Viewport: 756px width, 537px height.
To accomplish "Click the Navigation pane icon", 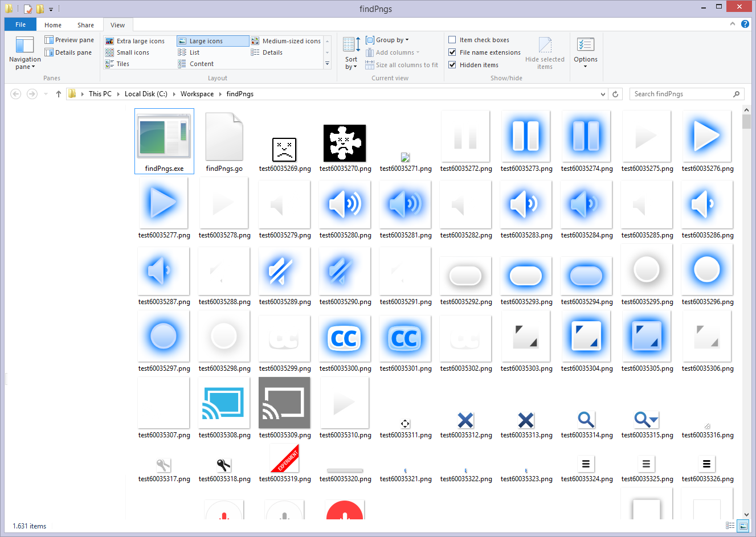I will point(24,45).
